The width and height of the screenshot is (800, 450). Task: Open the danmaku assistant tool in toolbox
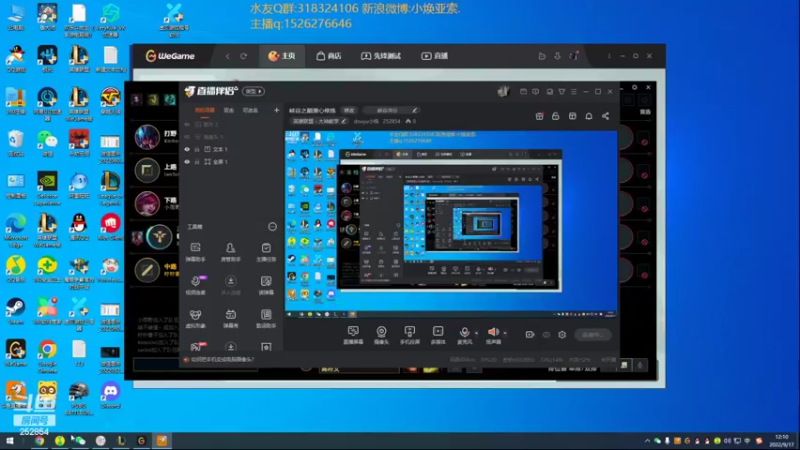pyautogui.click(x=195, y=252)
